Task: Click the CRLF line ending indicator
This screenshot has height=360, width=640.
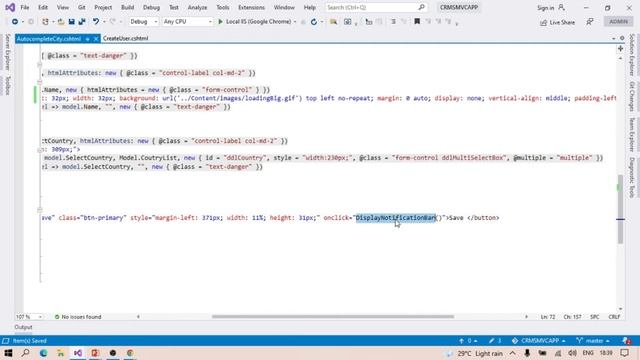Action: pyautogui.click(x=614, y=317)
